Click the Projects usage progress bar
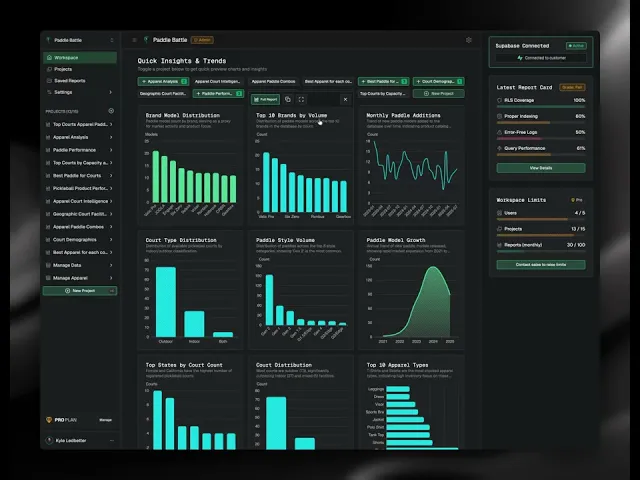640x480 pixels. pyautogui.click(x=541, y=236)
